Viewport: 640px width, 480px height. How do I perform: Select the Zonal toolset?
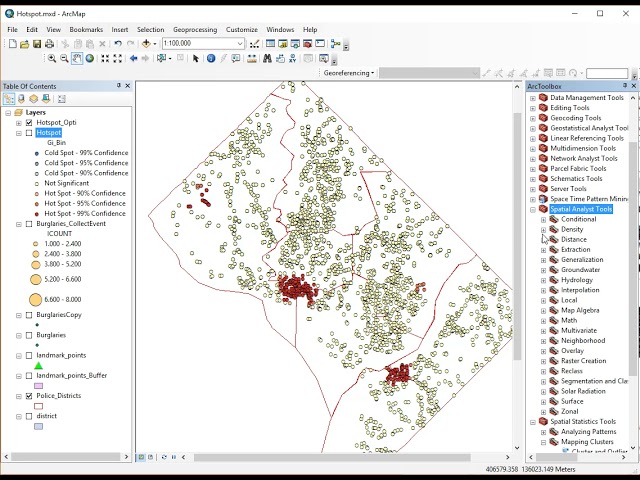pos(569,411)
